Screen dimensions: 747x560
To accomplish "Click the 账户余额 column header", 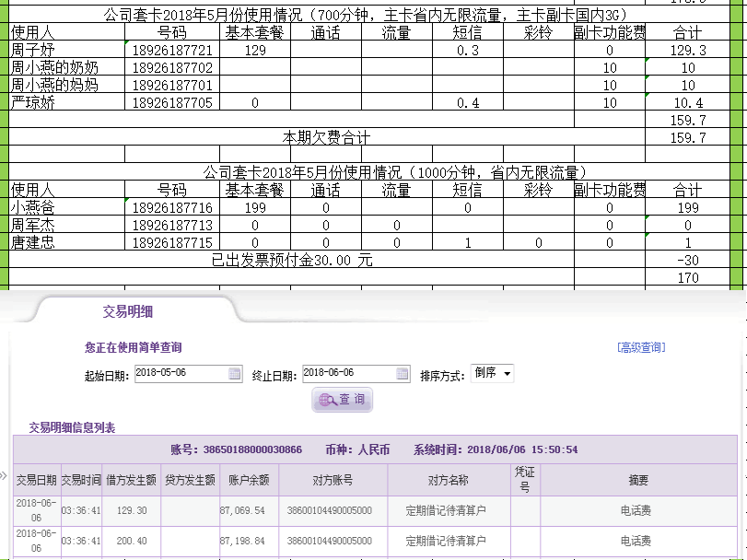I will coord(248,480).
